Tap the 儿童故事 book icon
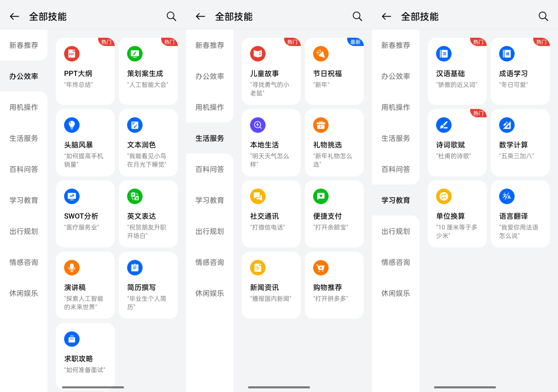Screen dimensions: 558x392 coord(258,54)
